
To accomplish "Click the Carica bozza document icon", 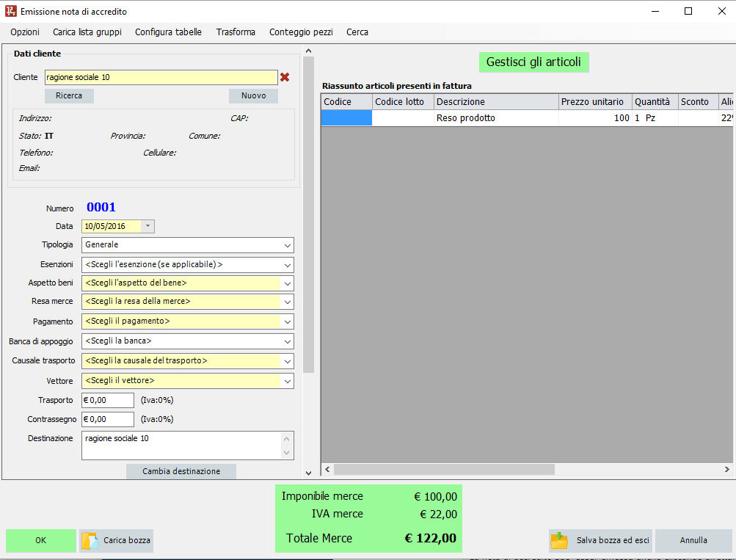I will [x=90, y=541].
